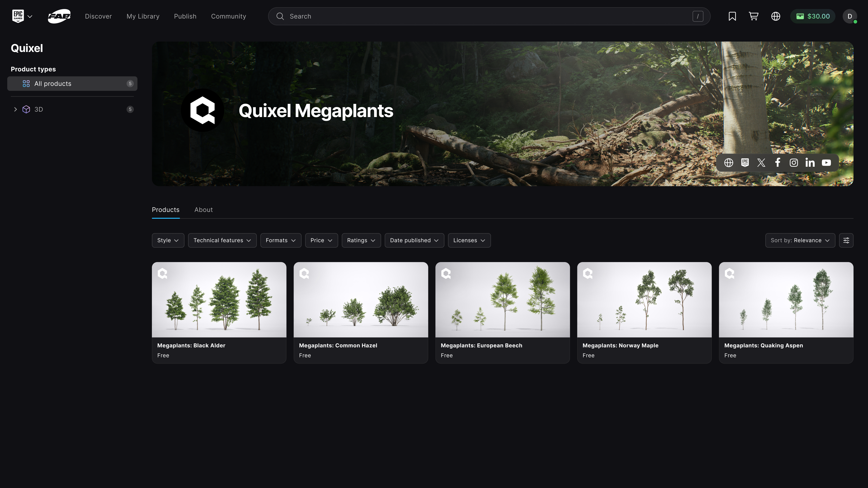Open Quixel's Instagram page
This screenshot has width=868, height=488.
(x=794, y=162)
